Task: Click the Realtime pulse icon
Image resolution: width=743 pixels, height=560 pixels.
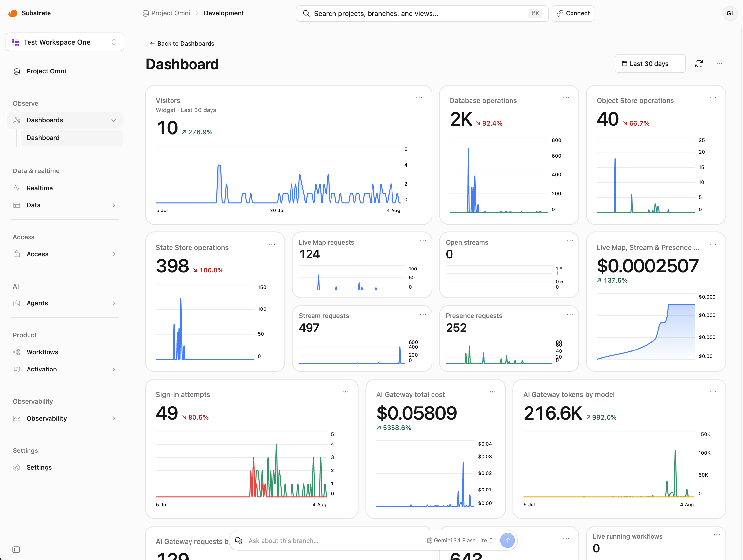Action: pyautogui.click(x=16, y=188)
